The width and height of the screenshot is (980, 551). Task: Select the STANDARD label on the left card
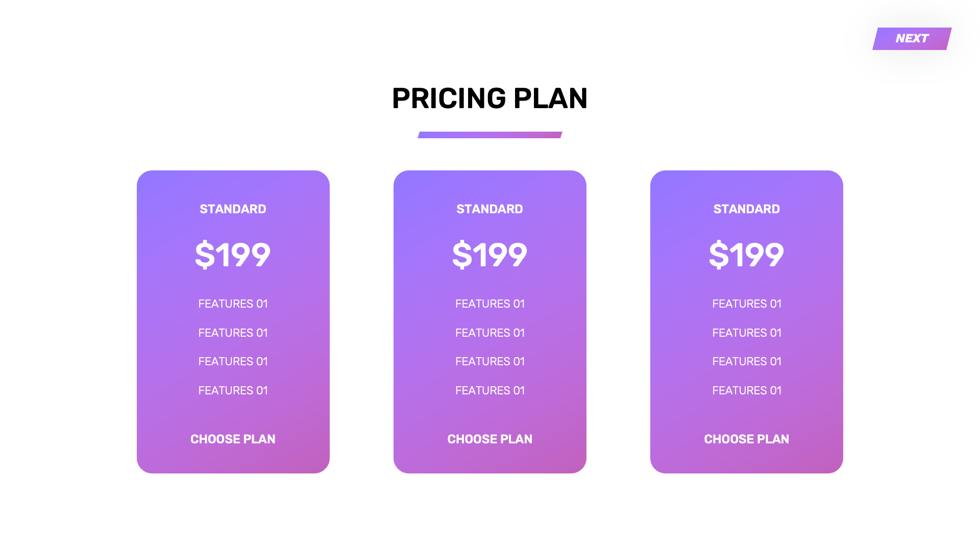[233, 209]
